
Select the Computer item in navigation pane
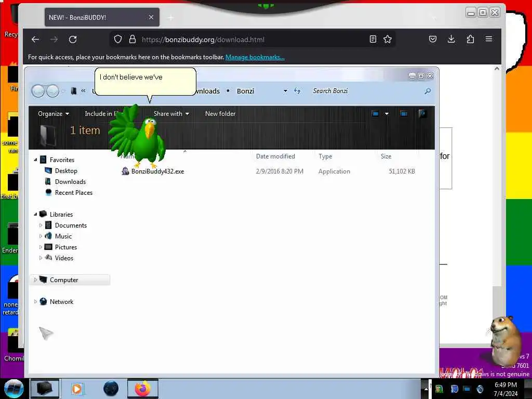pyautogui.click(x=71, y=280)
